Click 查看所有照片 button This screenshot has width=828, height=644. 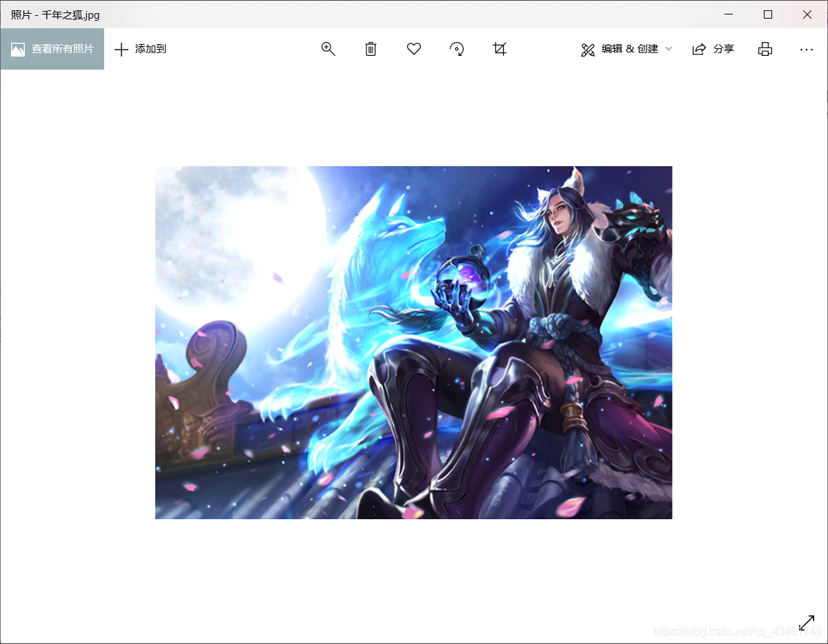point(52,49)
